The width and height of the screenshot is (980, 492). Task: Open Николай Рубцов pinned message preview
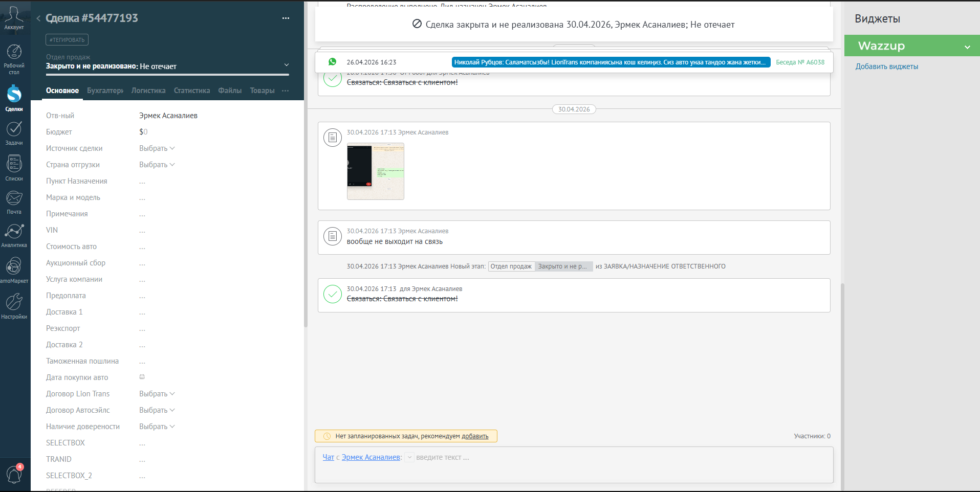click(611, 62)
